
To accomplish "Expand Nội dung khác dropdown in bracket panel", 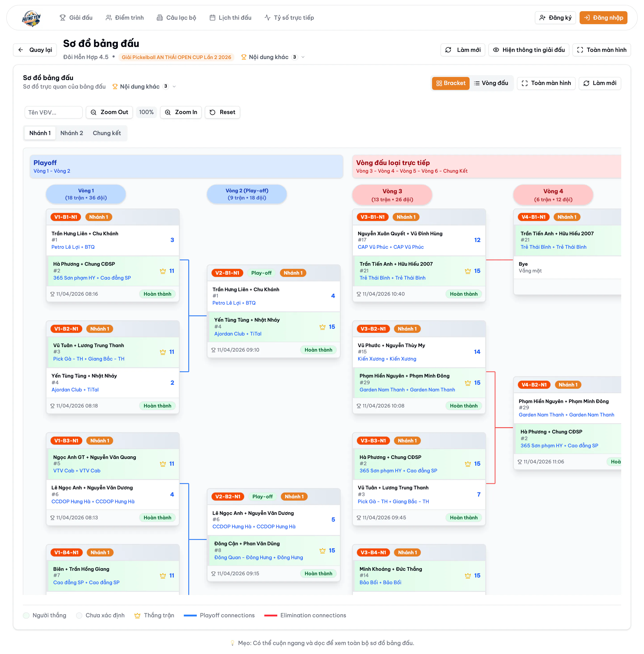I will coord(144,87).
